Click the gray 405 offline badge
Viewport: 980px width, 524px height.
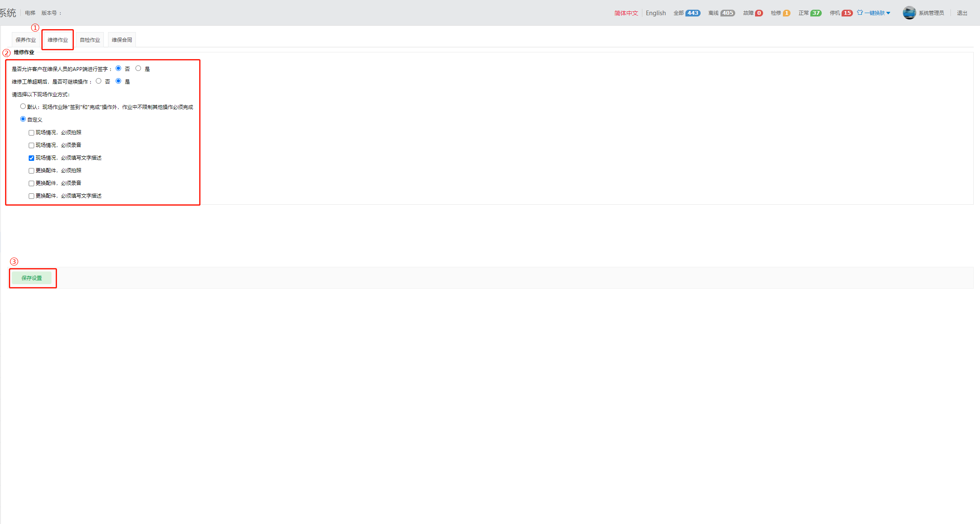point(728,13)
